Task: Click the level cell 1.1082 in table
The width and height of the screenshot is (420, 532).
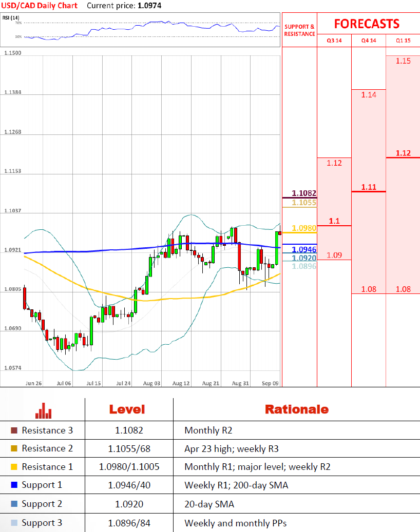Action: coord(129,430)
